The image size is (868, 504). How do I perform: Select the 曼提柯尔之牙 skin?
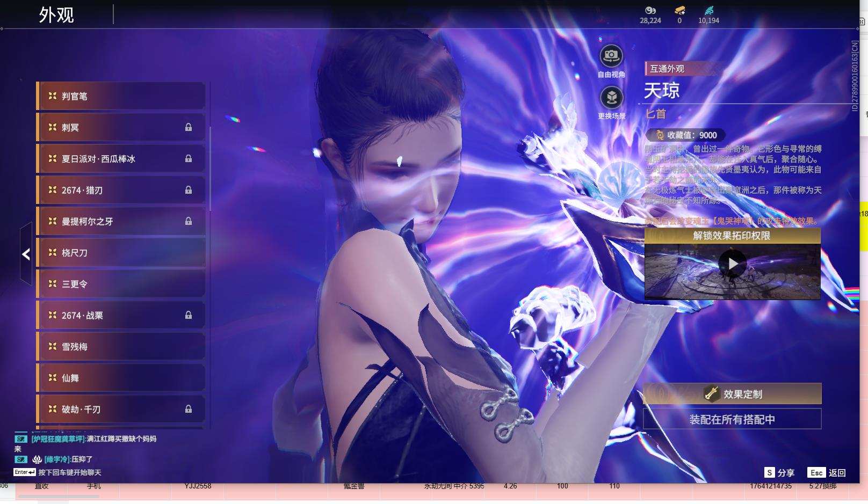[x=121, y=221]
